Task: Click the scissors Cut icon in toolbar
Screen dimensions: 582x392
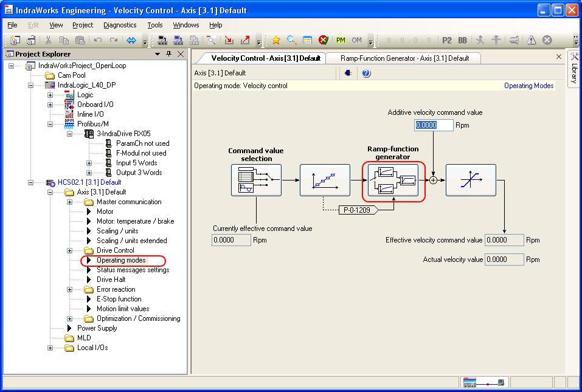Action: coord(48,40)
